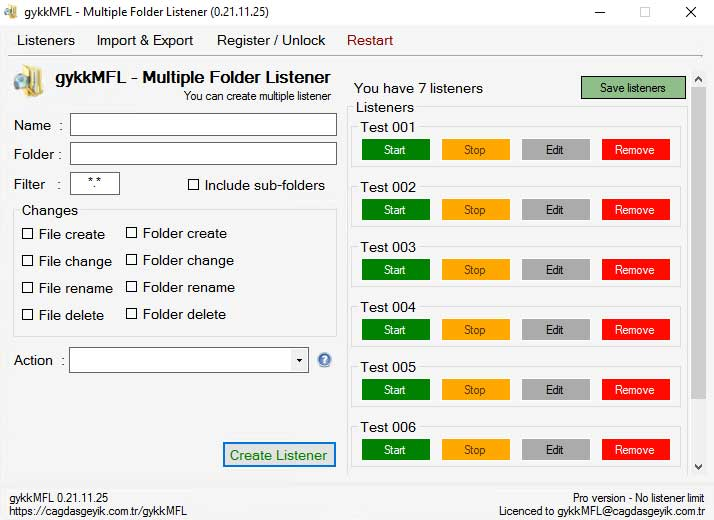The width and height of the screenshot is (714, 520).
Task: Enable the File create checkbox
Action: click(28, 234)
